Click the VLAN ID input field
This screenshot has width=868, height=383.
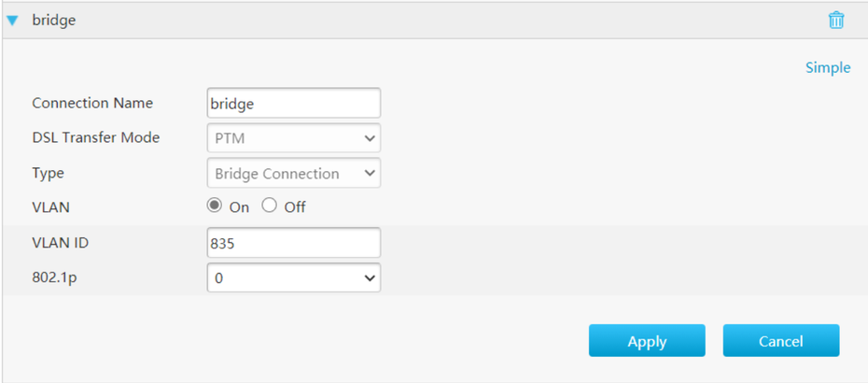coord(293,243)
